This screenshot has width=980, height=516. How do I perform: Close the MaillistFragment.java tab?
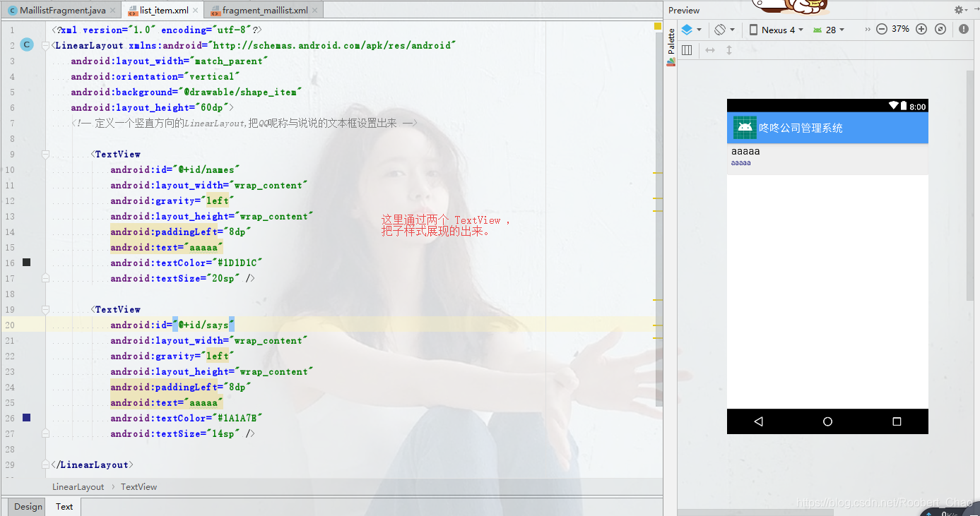coord(113,11)
